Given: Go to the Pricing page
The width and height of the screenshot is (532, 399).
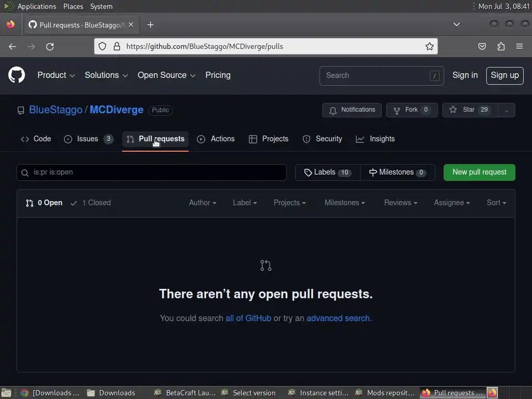Looking at the screenshot, I should (218, 75).
